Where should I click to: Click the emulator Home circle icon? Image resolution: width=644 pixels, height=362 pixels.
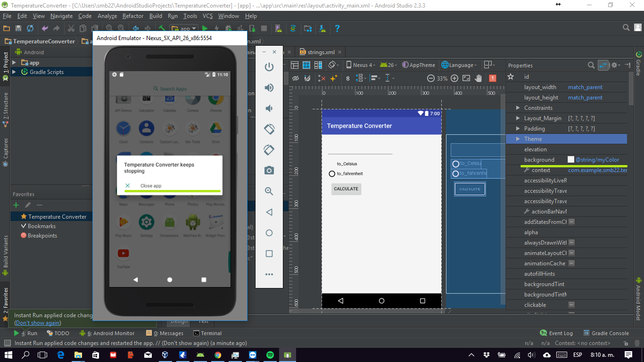coord(269,233)
